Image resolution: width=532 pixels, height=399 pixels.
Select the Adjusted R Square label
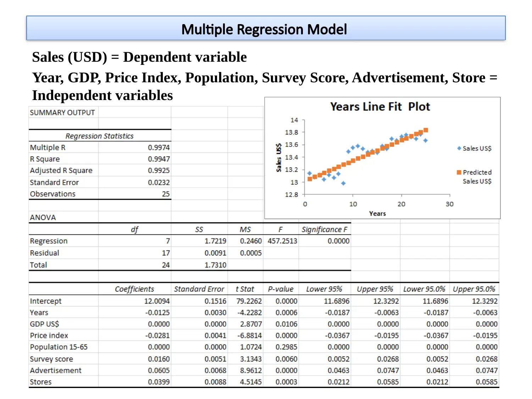click(61, 171)
